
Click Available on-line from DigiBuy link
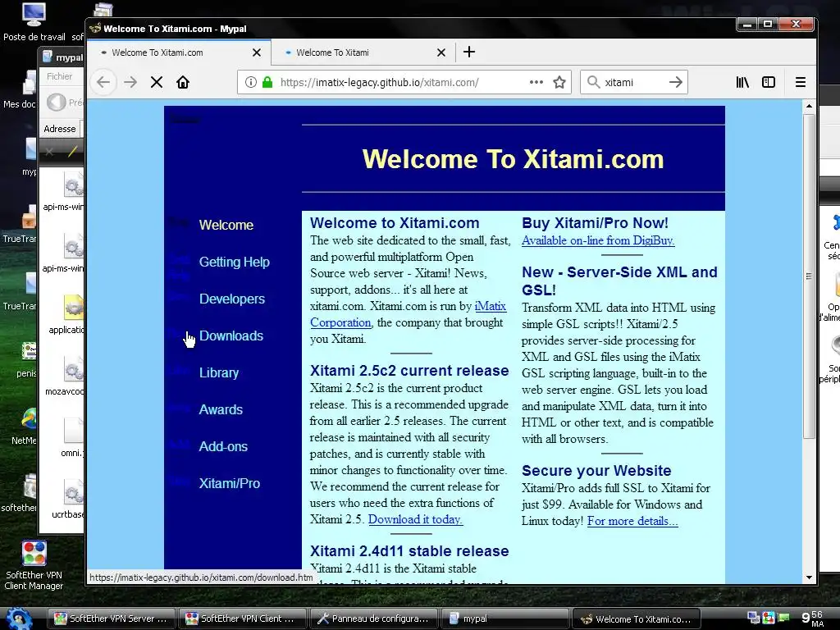pyautogui.click(x=598, y=240)
